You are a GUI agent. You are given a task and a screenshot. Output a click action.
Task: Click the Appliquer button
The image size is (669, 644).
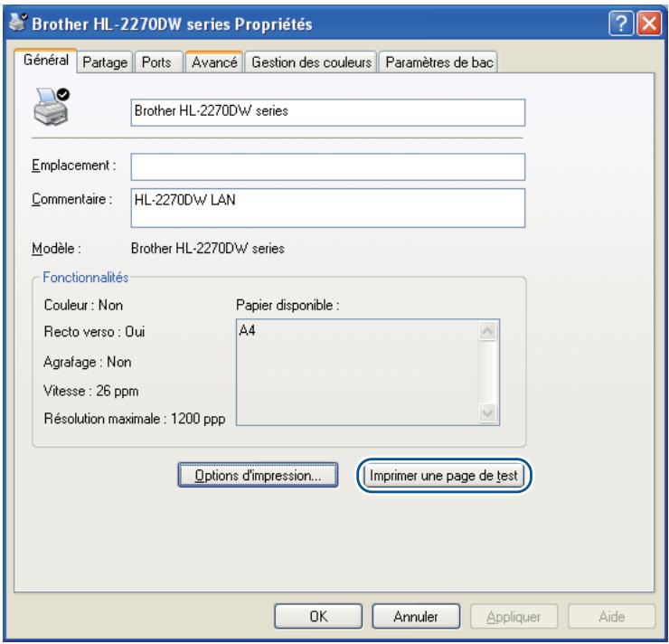pos(514,616)
